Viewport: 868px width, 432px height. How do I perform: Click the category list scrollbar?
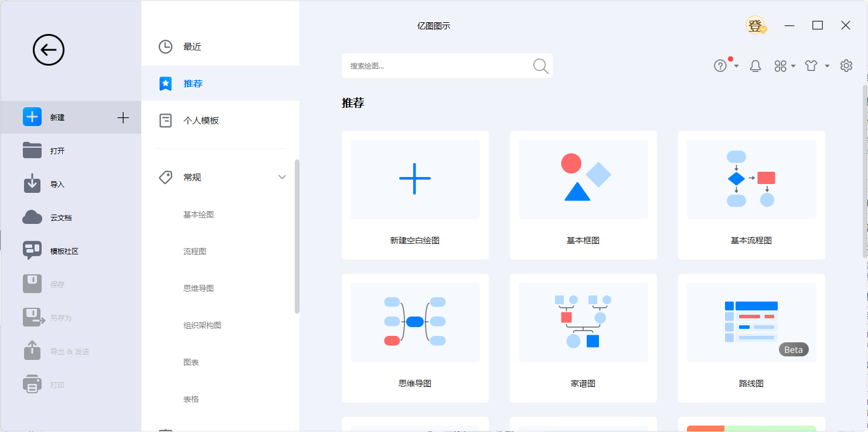(x=297, y=236)
